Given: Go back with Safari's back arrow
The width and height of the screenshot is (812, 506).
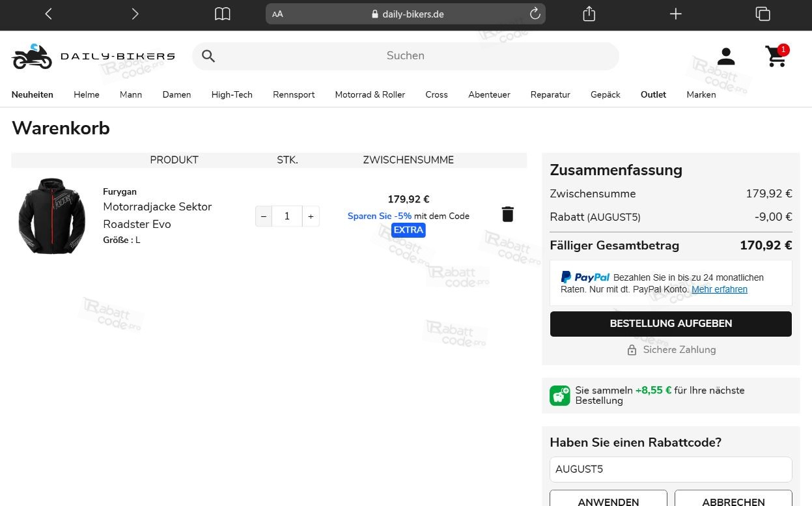Looking at the screenshot, I should 48,14.
